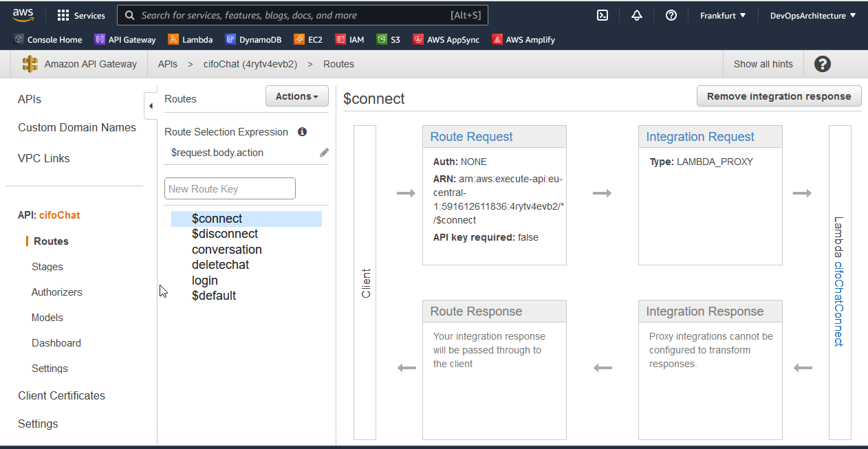Screen dimensions: 868x449
Task: Click the Client box in the diagram
Action: pos(365,283)
